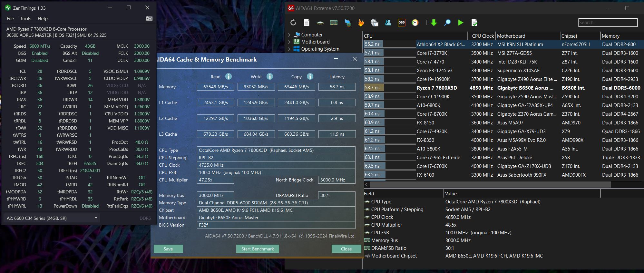Select the Ryzen 7 7800X3D result row
Image resolution: width=644 pixels, height=273 pixels.
click(x=503, y=88)
